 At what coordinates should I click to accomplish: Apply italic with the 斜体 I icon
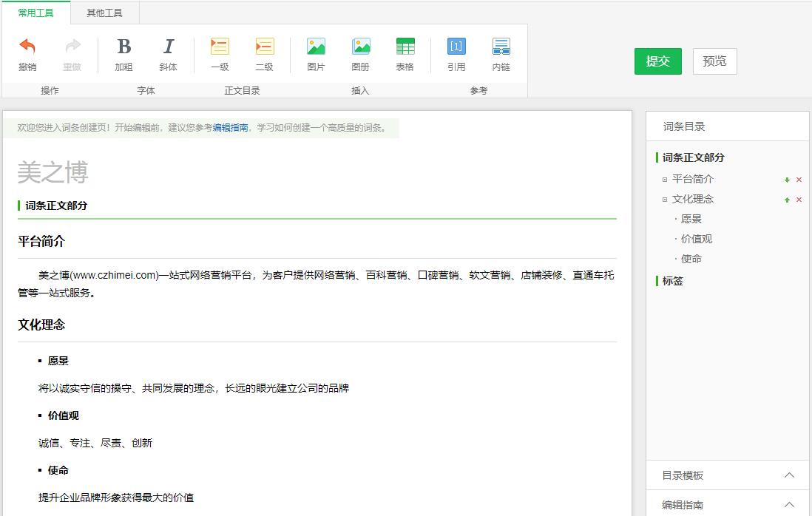pos(169,47)
